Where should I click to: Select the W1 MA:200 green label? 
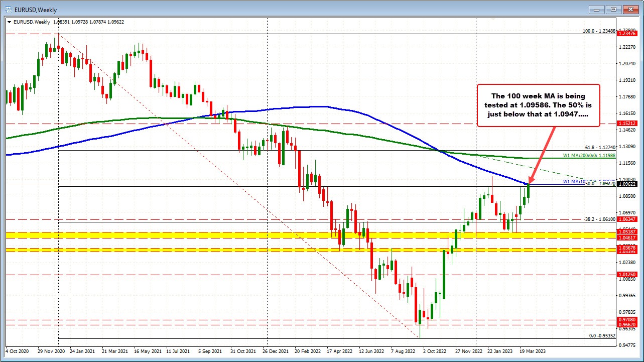589,156
